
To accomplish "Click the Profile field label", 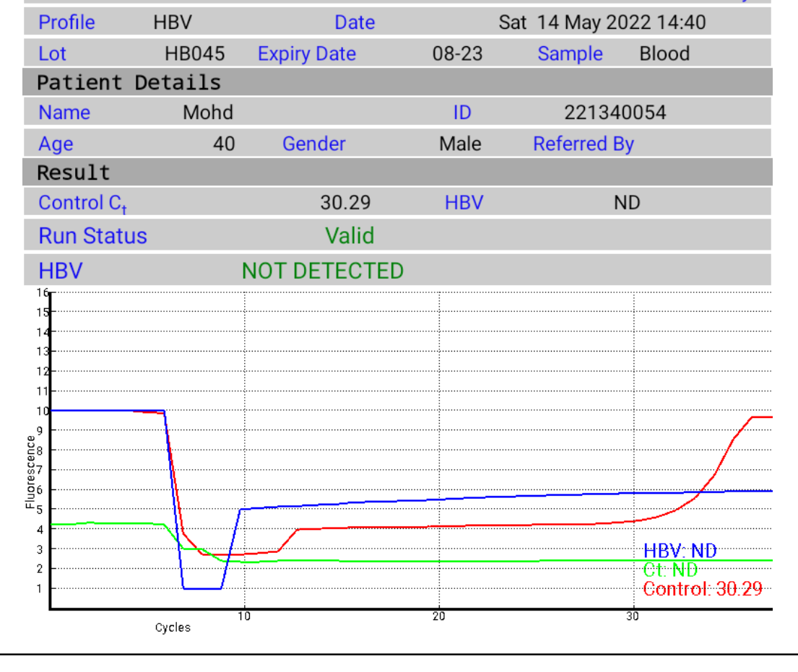I will click(x=66, y=22).
